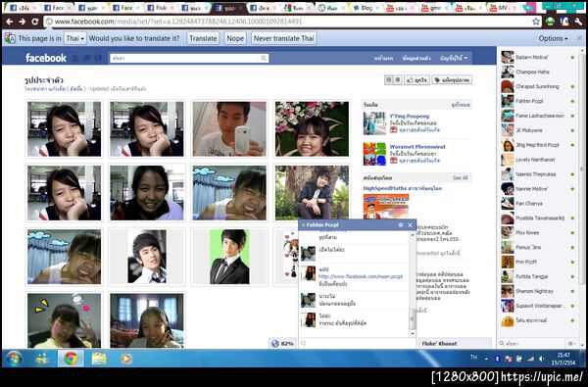Bookmark this page with the star icon
Image resolution: width=588 pixels, height=387 pixels.
point(536,22)
